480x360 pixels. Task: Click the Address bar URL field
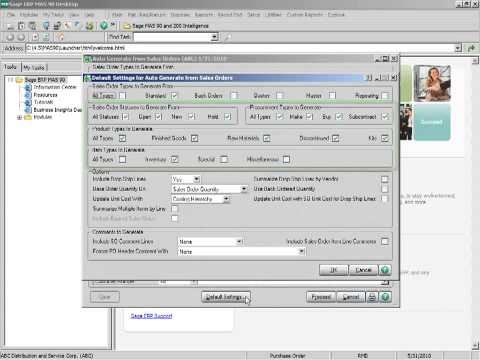coord(240,48)
